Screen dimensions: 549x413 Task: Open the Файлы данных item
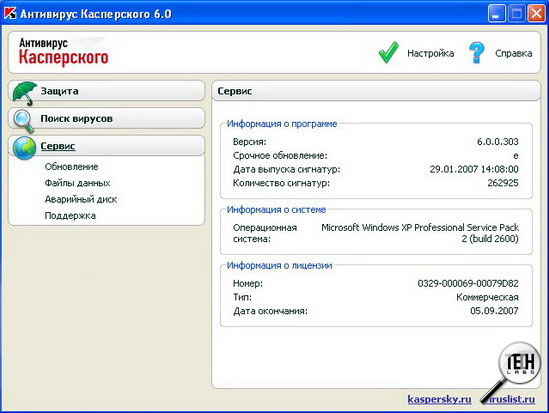point(77,183)
